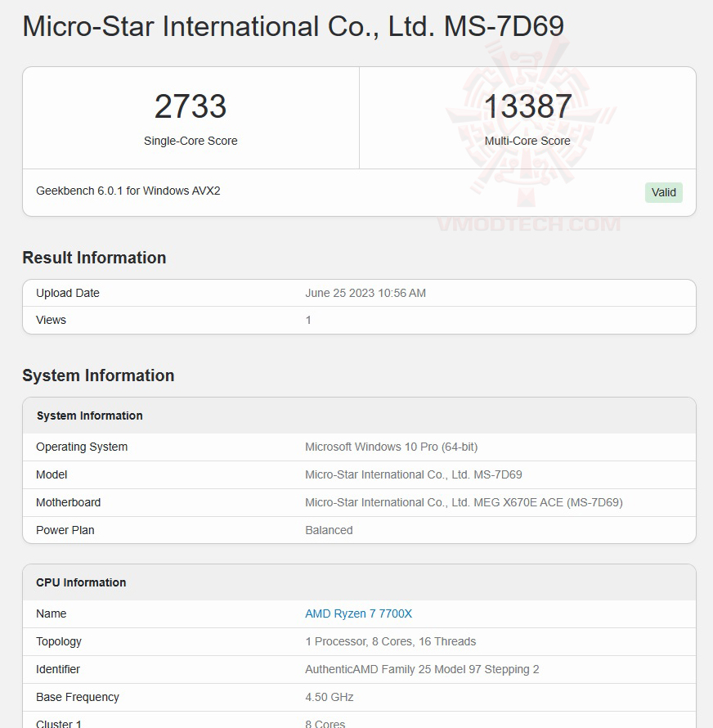This screenshot has width=713, height=728.
Task: Click the upload date value June 25 2023
Action: pyautogui.click(x=365, y=293)
